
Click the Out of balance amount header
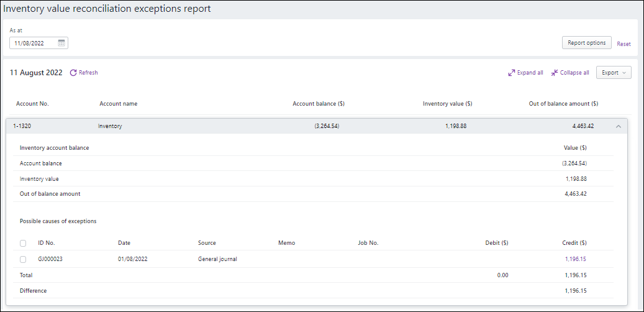coord(563,104)
